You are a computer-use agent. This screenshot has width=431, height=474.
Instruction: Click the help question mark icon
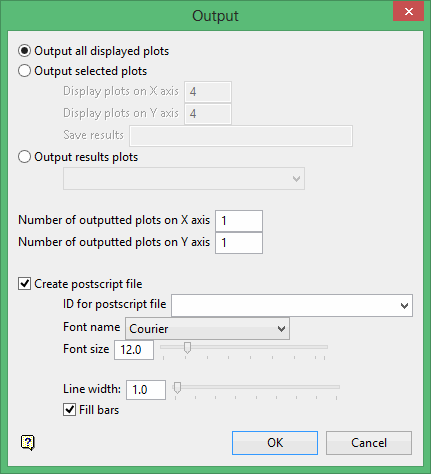coord(27,443)
